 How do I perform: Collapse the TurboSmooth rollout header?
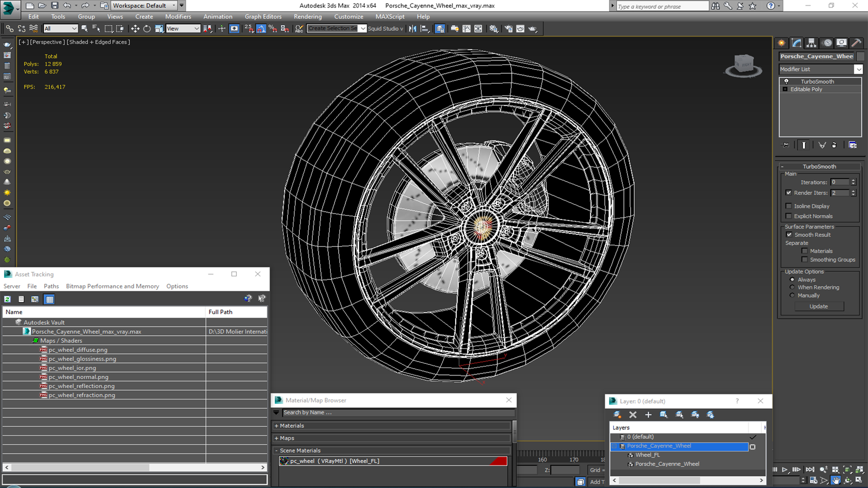tap(819, 166)
